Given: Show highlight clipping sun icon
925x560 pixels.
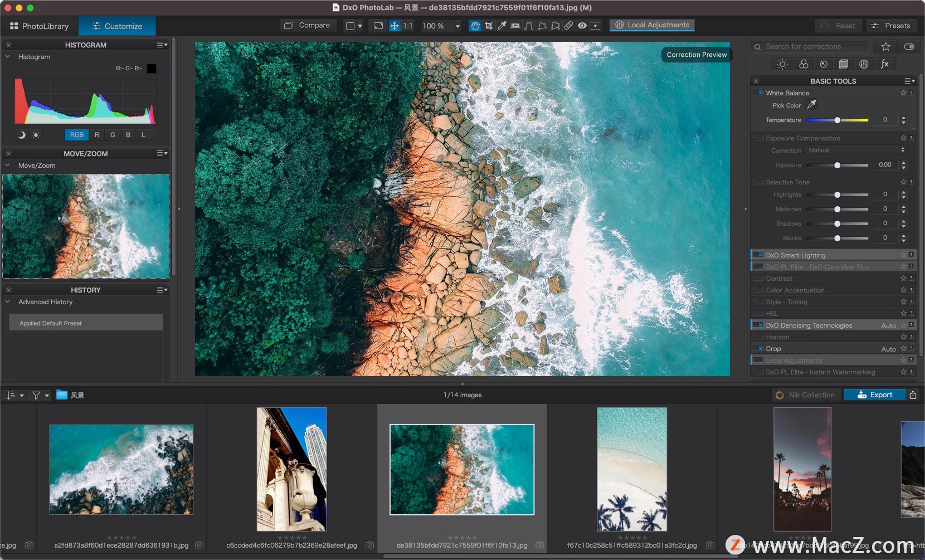Looking at the screenshot, I should pos(36,135).
